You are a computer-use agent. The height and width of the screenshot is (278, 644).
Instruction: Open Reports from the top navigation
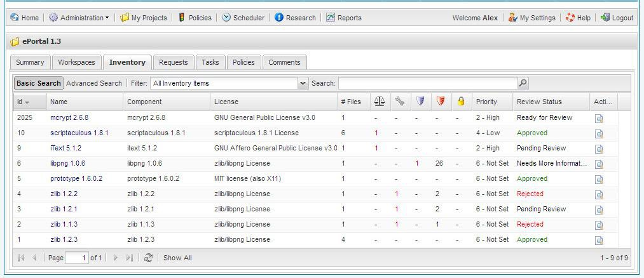(x=344, y=18)
